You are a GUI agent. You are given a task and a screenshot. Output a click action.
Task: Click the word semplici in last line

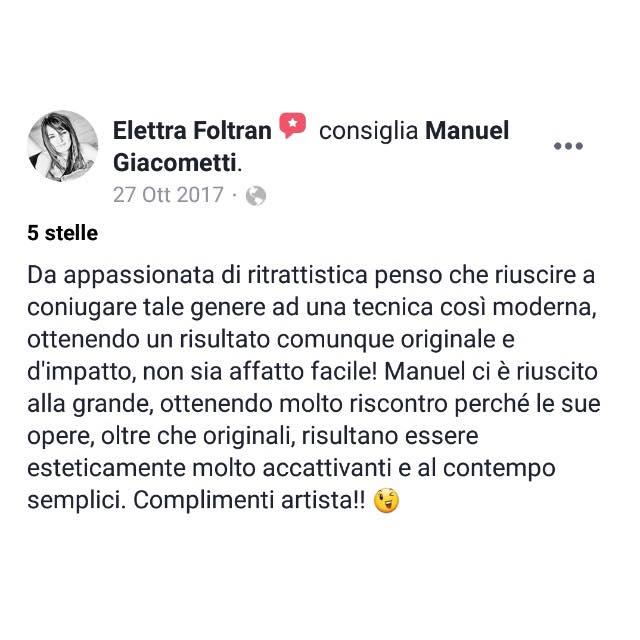[x=76, y=501]
